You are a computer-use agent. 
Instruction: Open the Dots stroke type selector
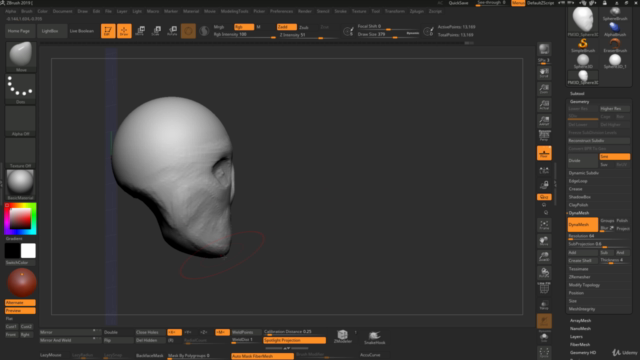(x=20, y=89)
